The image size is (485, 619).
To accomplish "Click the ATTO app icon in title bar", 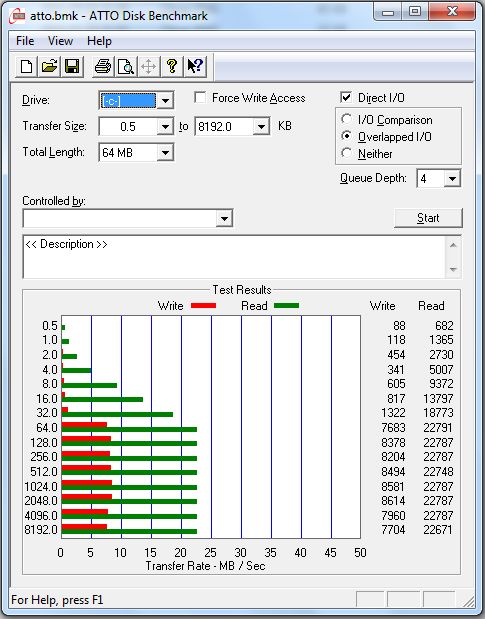I will coord(17,16).
